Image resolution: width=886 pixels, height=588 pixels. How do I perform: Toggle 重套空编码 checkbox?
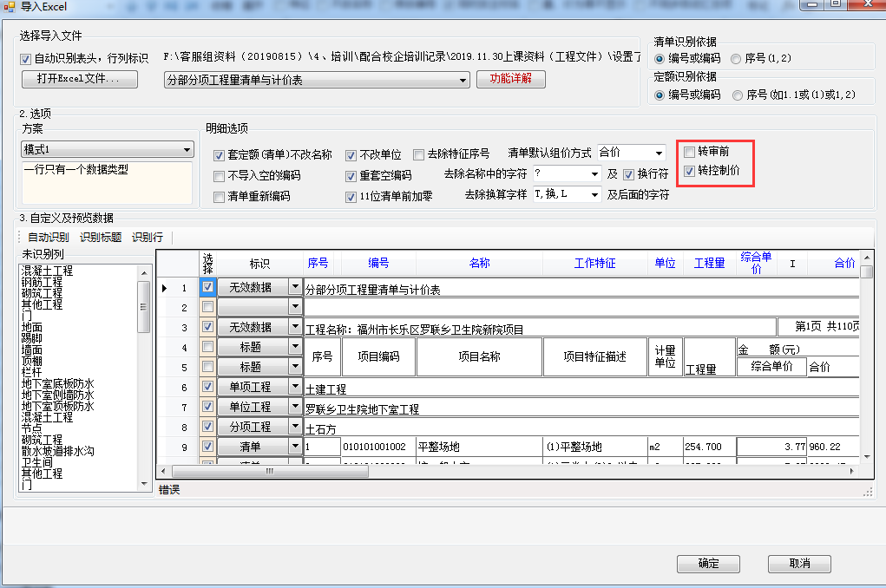point(351,176)
